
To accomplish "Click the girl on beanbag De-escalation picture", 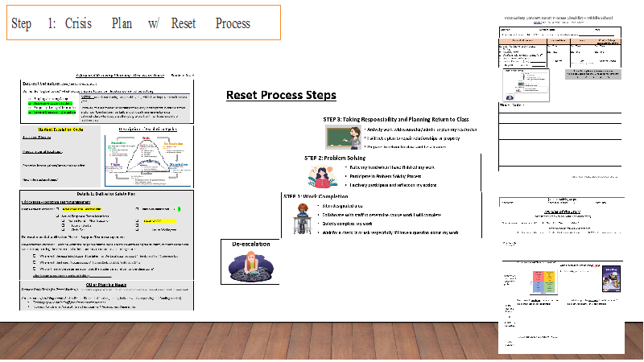I will 250,266.
